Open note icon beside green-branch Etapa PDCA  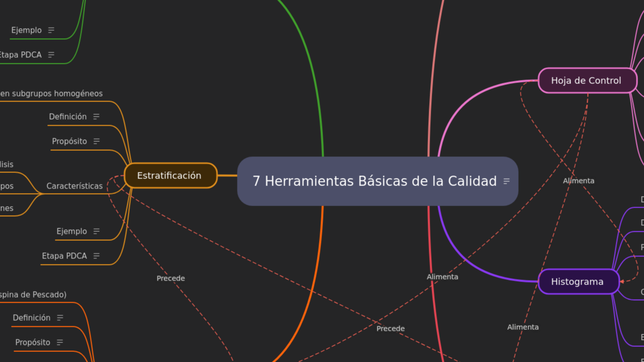coord(51,55)
